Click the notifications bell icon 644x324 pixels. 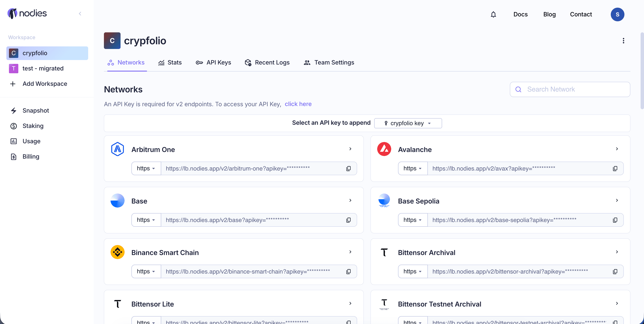click(x=493, y=14)
